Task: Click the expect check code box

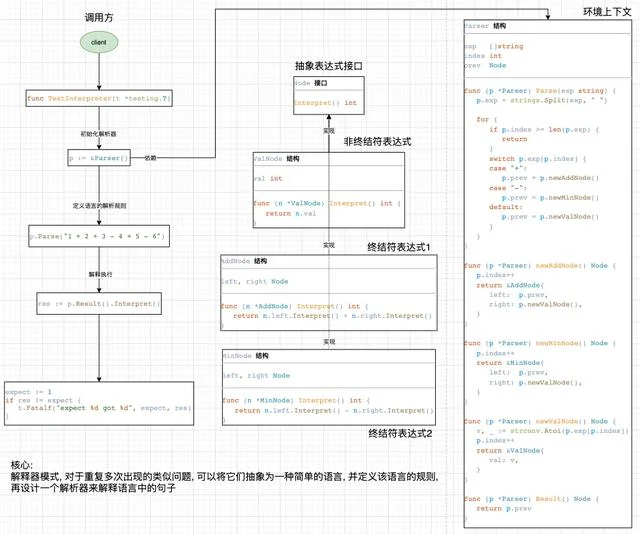Action: [99, 403]
